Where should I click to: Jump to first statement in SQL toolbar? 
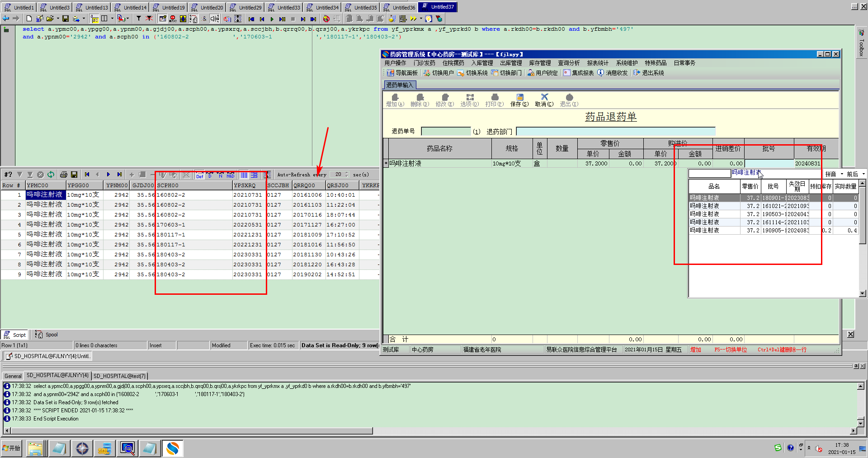[x=251, y=19]
